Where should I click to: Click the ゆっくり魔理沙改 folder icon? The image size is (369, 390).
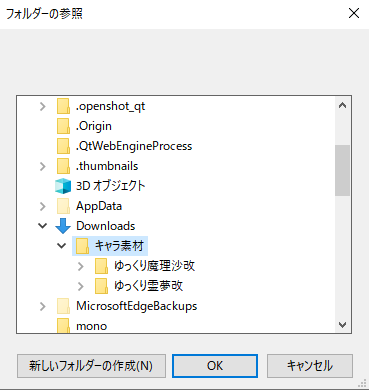[x=101, y=266]
